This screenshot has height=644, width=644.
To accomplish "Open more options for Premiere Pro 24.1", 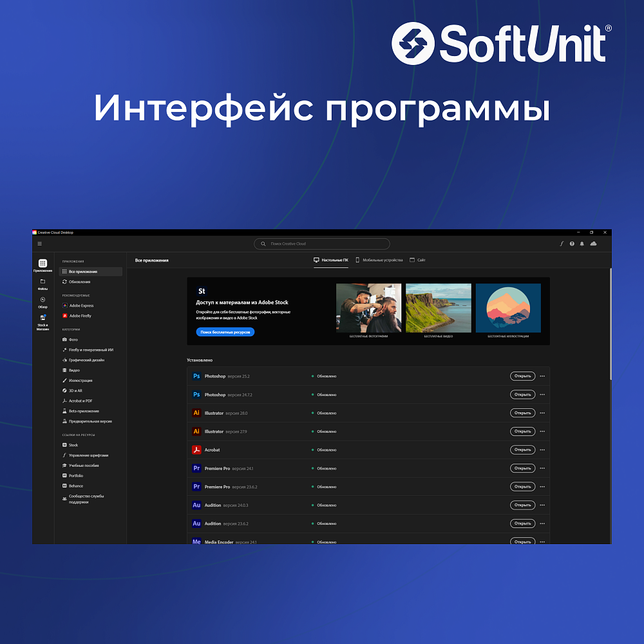I will tap(542, 468).
